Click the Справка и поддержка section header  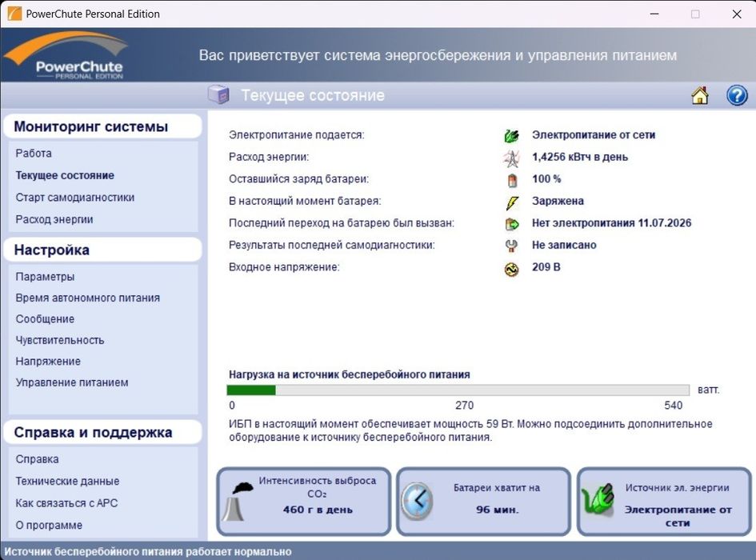tap(102, 432)
